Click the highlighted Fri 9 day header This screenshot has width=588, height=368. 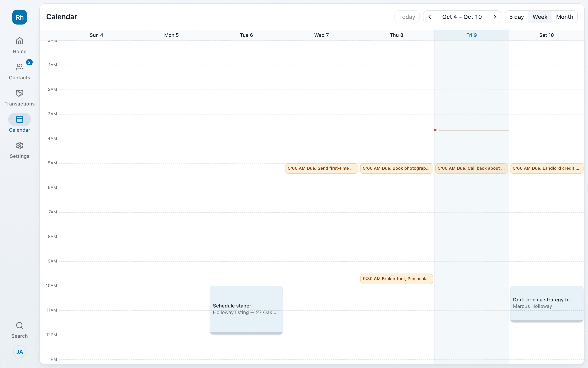pos(471,35)
